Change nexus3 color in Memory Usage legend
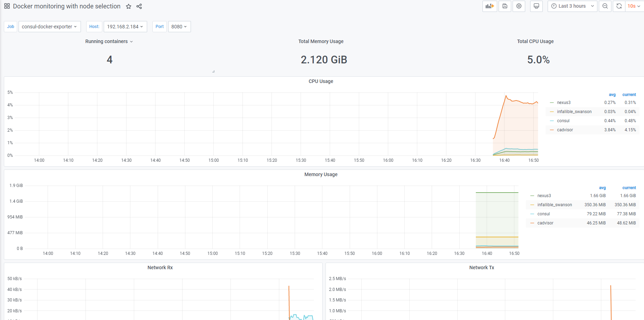Image resolution: width=644 pixels, height=320 pixels. tap(532, 196)
